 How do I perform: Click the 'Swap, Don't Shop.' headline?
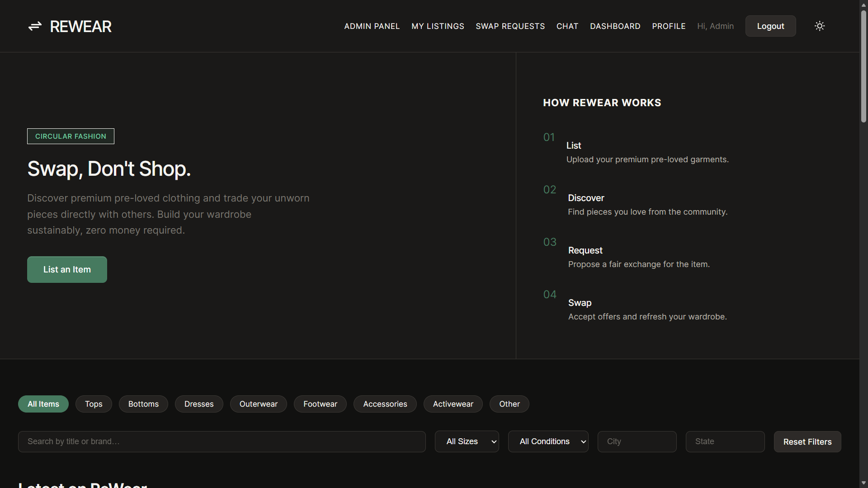tap(109, 169)
